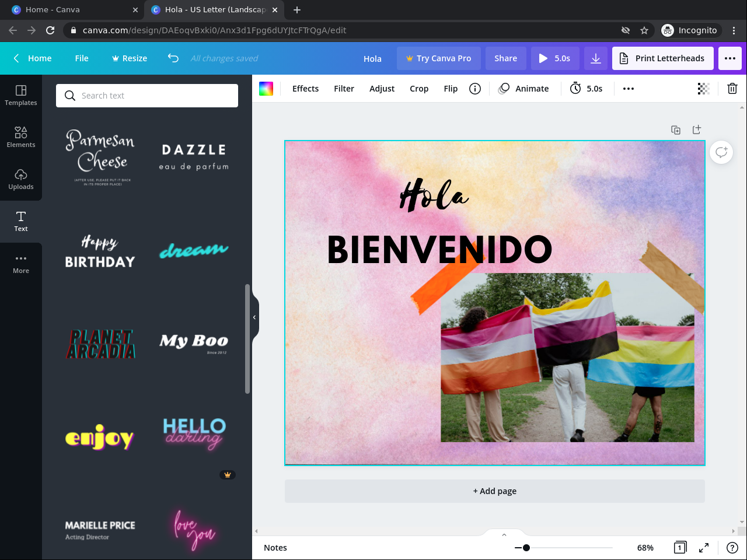
Task: Select the BIENVENIDO heading on canvas
Action: click(439, 249)
